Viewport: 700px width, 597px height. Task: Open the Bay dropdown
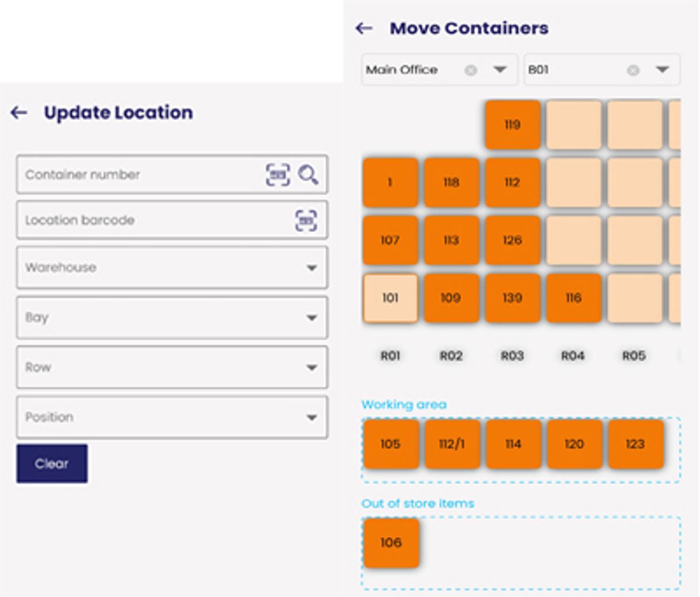point(172,317)
